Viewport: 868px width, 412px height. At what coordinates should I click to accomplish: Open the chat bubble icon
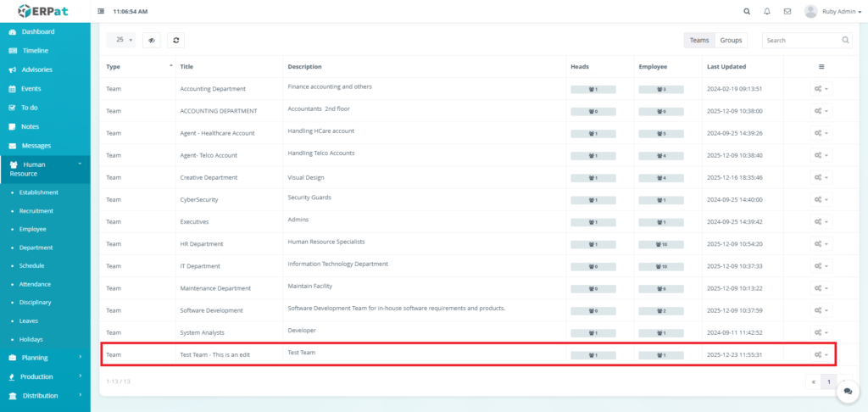tap(848, 391)
